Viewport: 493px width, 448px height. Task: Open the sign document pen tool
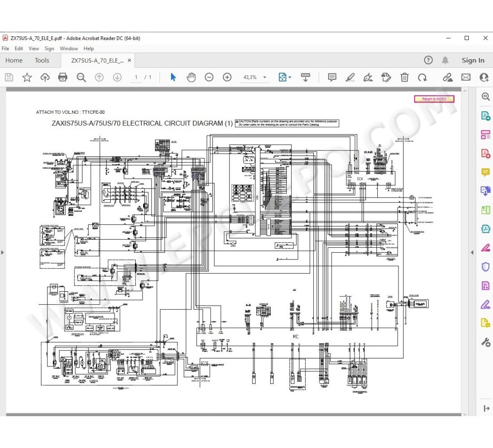(368, 78)
